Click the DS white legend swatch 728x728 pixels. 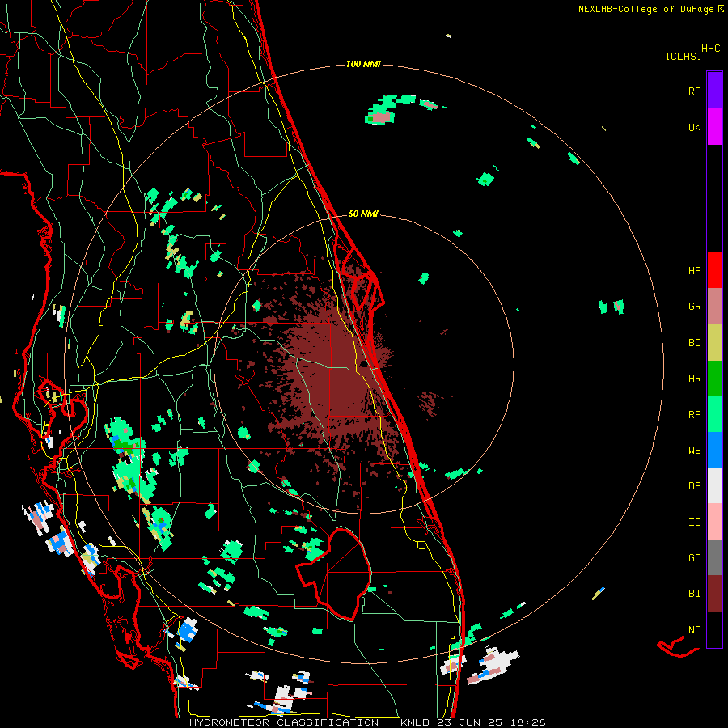point(714,485)
